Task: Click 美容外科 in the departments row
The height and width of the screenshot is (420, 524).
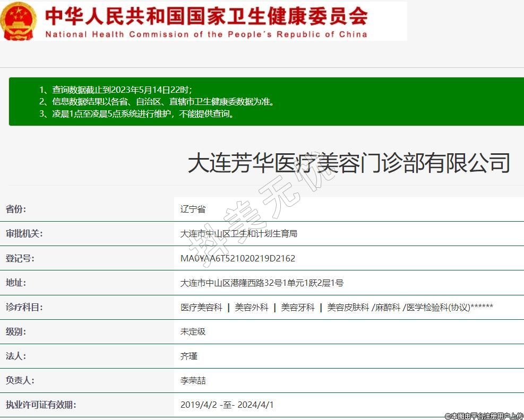Action: 252,307
